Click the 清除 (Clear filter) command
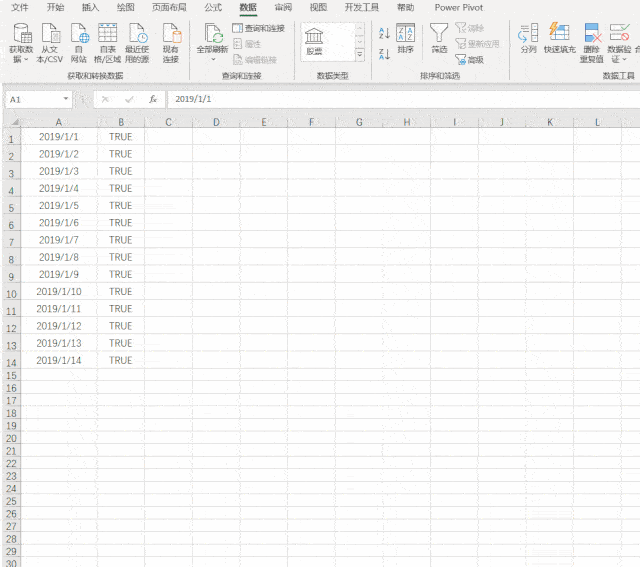This screenshot has width=640, height=567. pos(470,28)
